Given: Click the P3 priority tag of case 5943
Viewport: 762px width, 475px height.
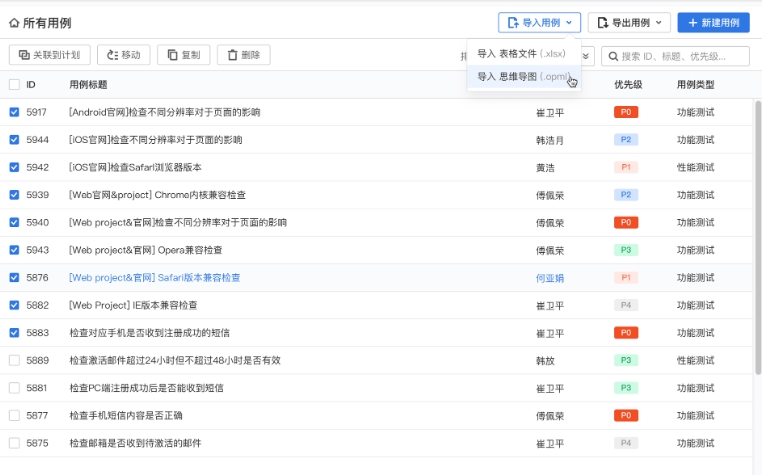Looking at the screenshot, I should click(x=626, y=250).
